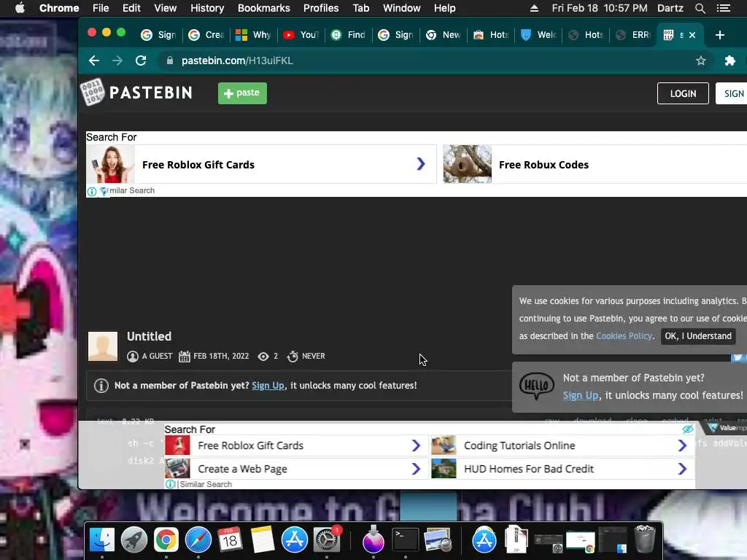Click the Spotlight search icon in menu bar
747x560 pixels.
pyautogui.click(x=700, y=8)
